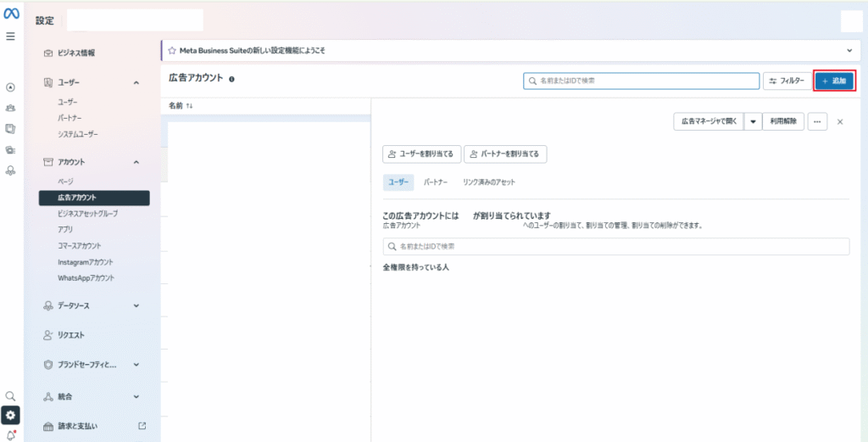Viewport: 868px width, 442px height.
Task: Click the top 名前またはIDで検索 search field
Action: [641, 81]
